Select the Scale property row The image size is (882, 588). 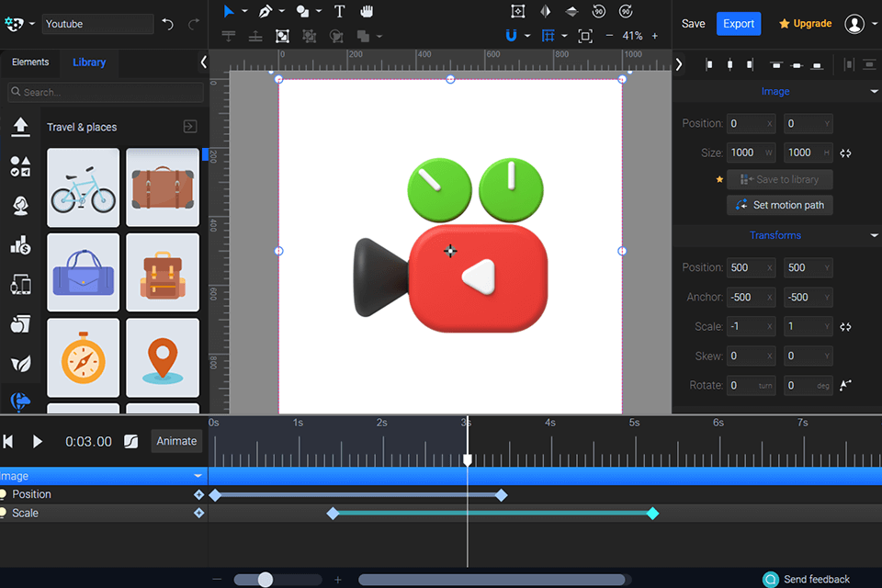click(104, 514)
